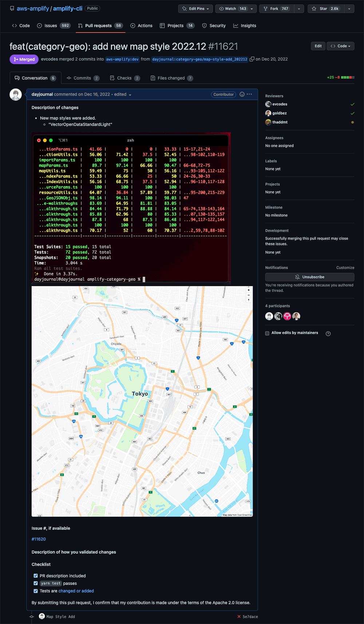Click the Contributor label on the comment
The width and height of the screenshot is (364, 624).
tap(223, 94)
